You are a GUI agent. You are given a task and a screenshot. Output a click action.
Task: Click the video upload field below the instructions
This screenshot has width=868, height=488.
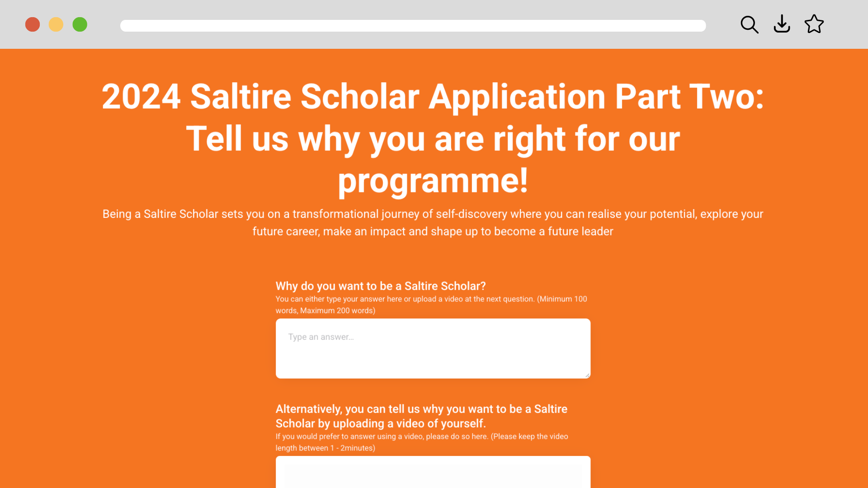[x=433, y=472]
